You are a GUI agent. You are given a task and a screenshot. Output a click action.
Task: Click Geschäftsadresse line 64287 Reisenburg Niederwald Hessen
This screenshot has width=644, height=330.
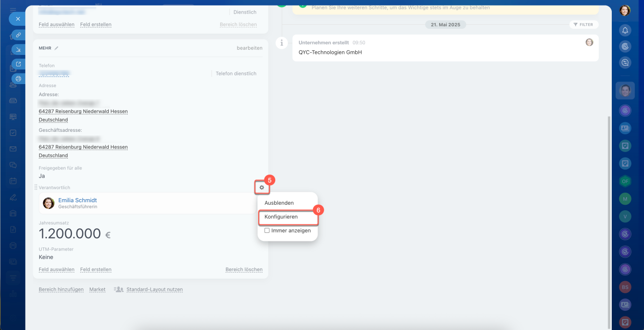click(83, 147)
